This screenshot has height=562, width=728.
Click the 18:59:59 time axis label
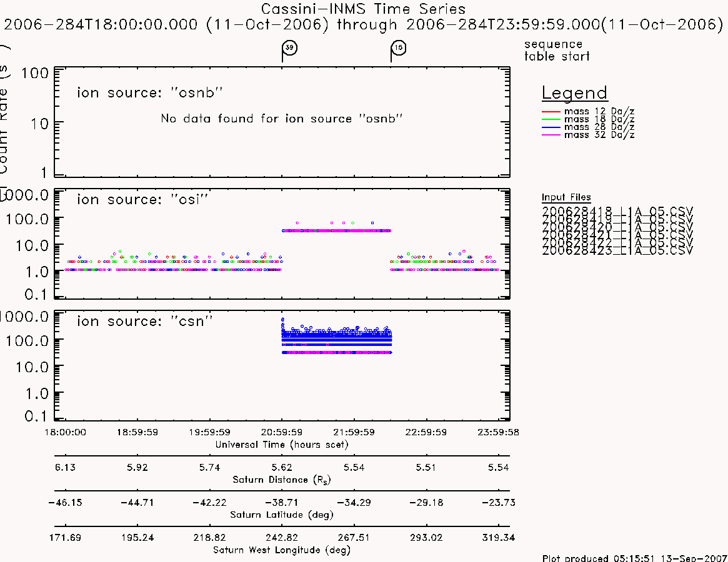pos(137,432)
